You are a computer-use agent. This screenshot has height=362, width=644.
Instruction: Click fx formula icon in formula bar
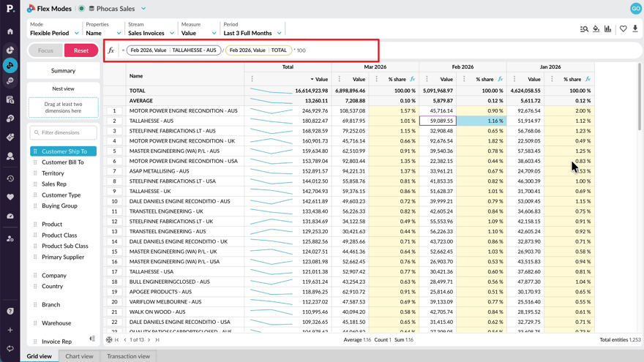111,50
